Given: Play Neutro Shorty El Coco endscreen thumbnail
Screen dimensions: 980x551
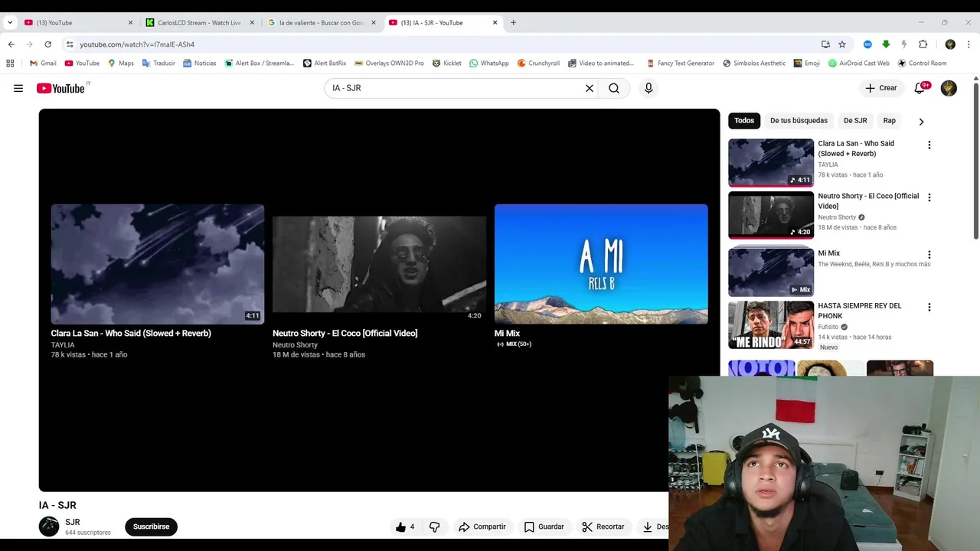Looking at the screenshot, I should 379,264.
